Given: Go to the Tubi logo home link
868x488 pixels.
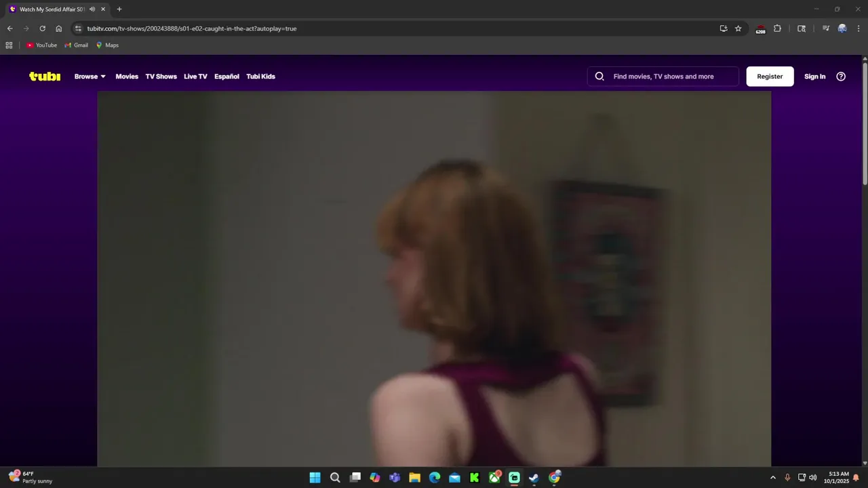Looking at the screenshot, I should (45, 77).
